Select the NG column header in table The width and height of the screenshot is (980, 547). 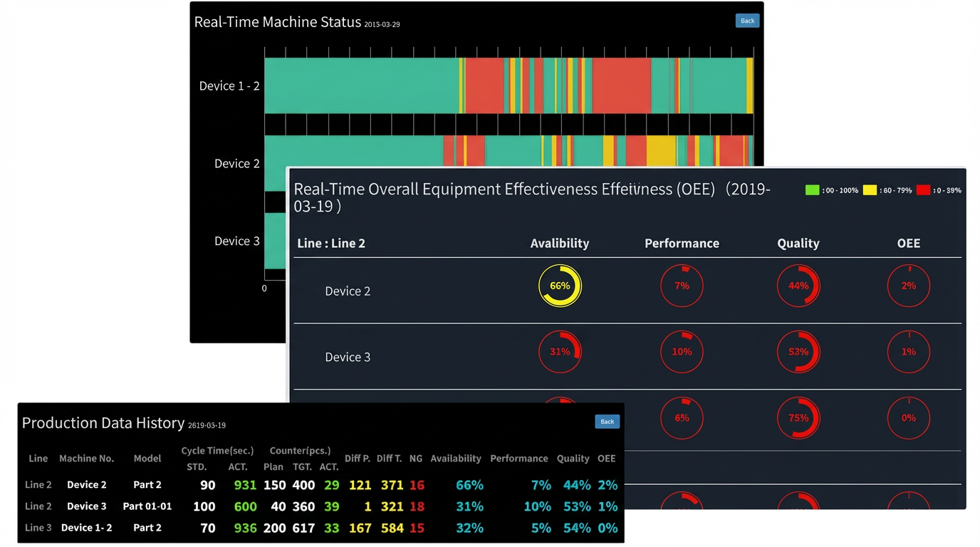[416, 459]
